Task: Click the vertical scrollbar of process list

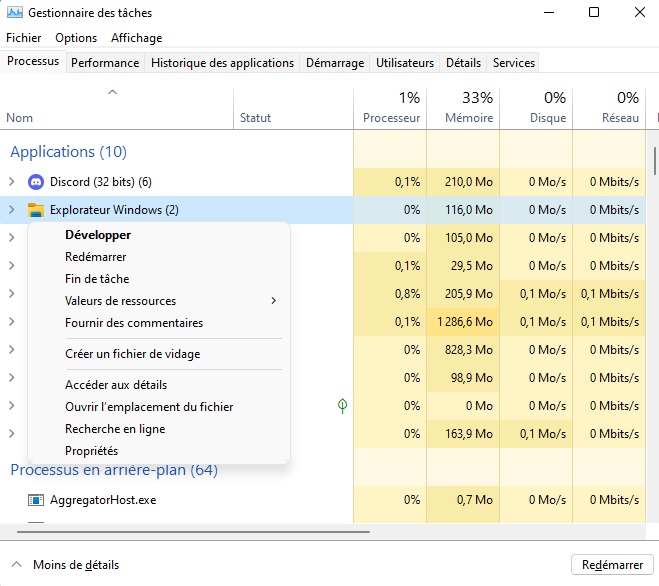Action: (654, 160)
